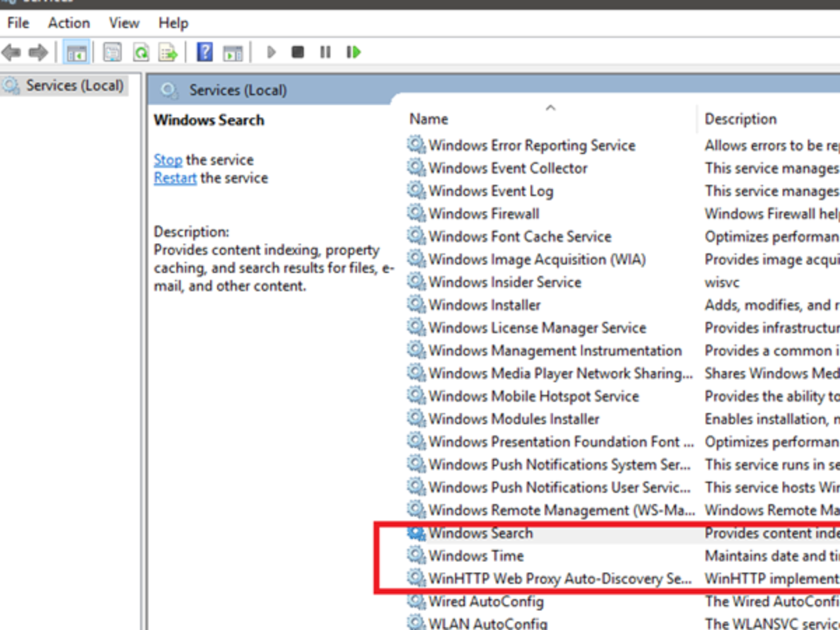This screenshot has height=630, width=840.
Task: Click gear icon beside Windows Firewall
Action: point(416,213)
